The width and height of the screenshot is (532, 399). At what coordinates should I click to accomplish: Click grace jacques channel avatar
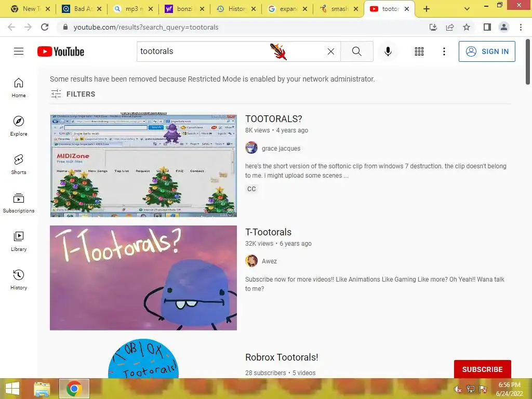[x=251, y=148]
